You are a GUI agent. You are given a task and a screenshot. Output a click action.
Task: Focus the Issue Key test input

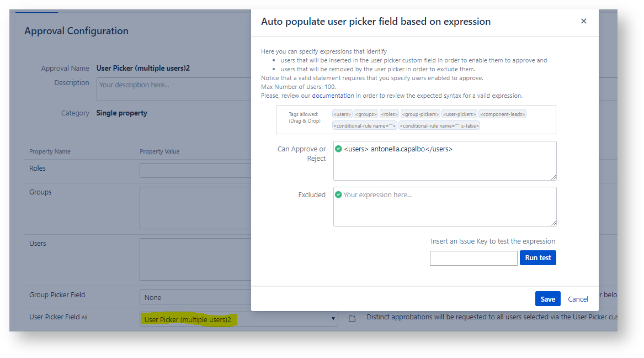click(x=473, y=258)
